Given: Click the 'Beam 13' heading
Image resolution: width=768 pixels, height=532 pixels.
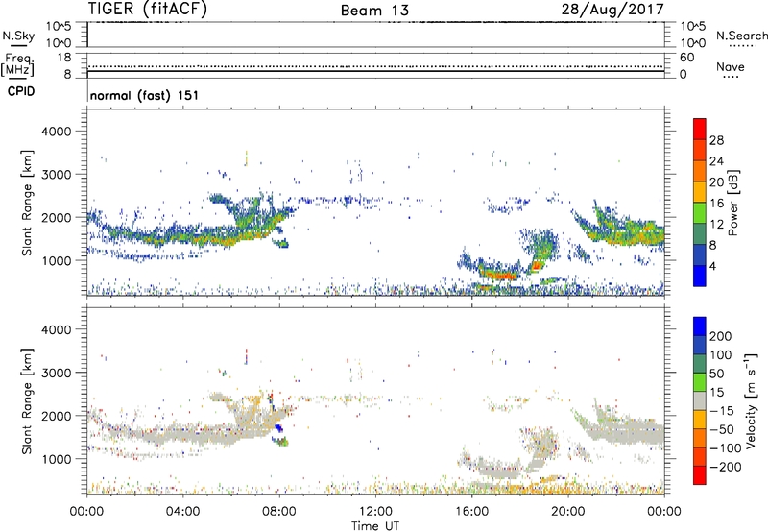Looking at the screenshot, I should point(374,11).
